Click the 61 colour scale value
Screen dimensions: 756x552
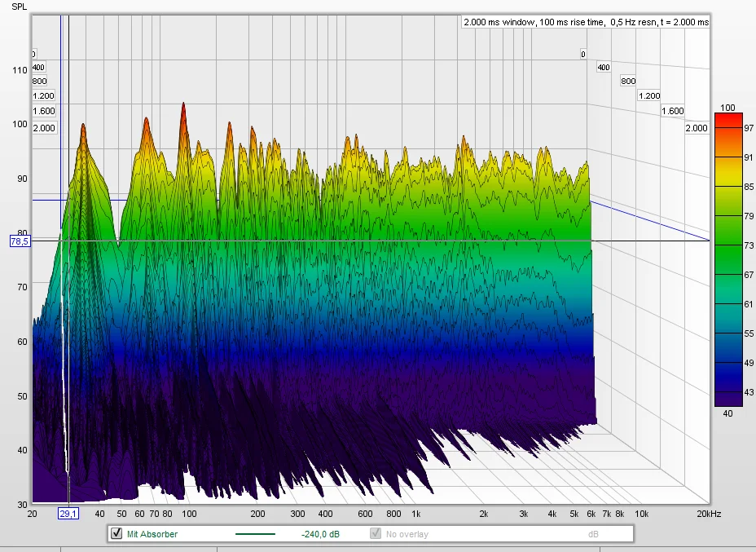(749, 304)
